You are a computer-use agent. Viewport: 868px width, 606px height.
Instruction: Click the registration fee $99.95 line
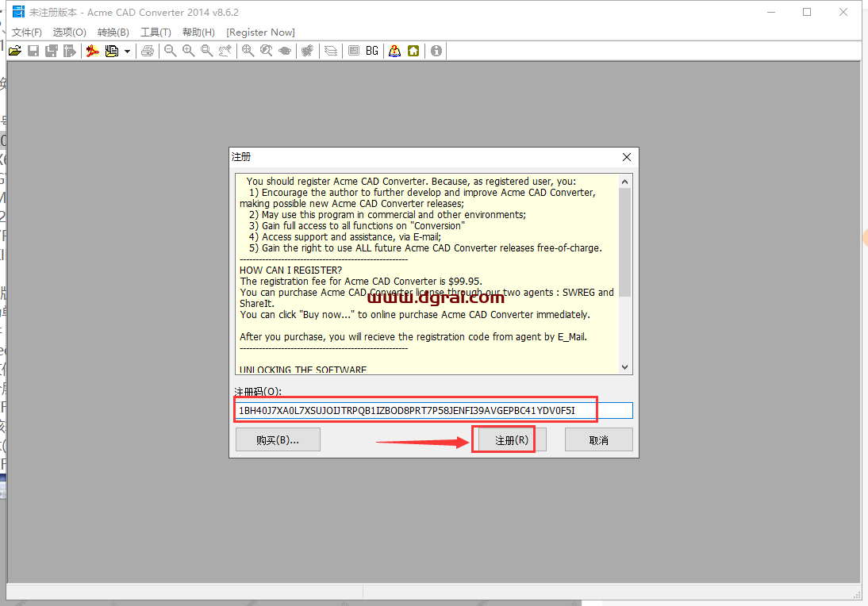[x=361, y=281]
